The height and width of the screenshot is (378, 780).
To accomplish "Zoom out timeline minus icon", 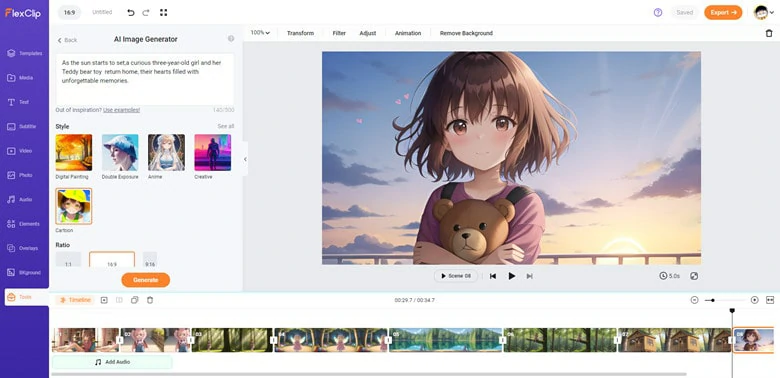I will (x=694, y=300).
